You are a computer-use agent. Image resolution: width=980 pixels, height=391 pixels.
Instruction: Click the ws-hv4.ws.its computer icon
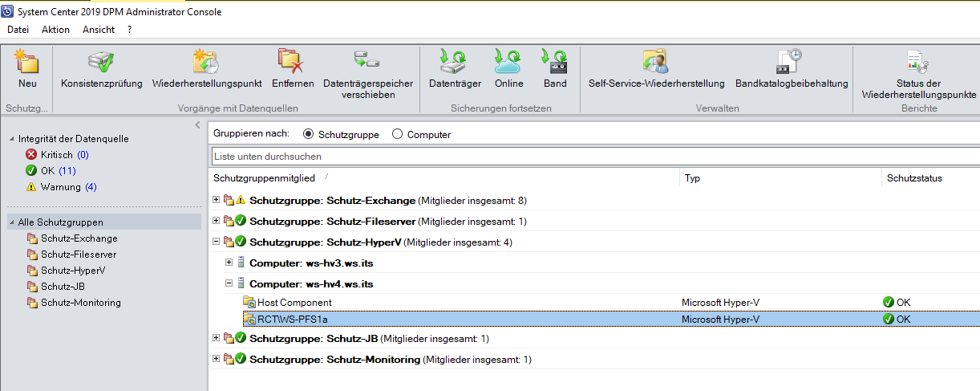coord(241,283)
